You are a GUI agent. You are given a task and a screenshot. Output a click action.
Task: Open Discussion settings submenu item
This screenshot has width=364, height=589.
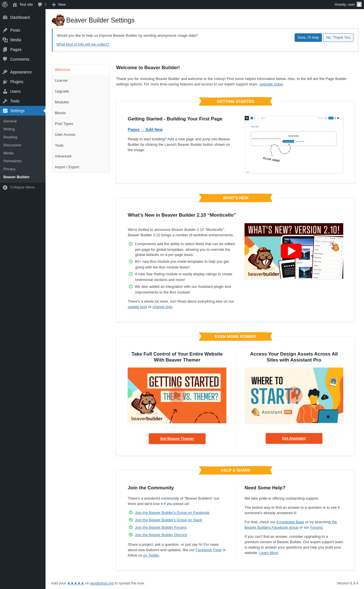tap(23, 145)
